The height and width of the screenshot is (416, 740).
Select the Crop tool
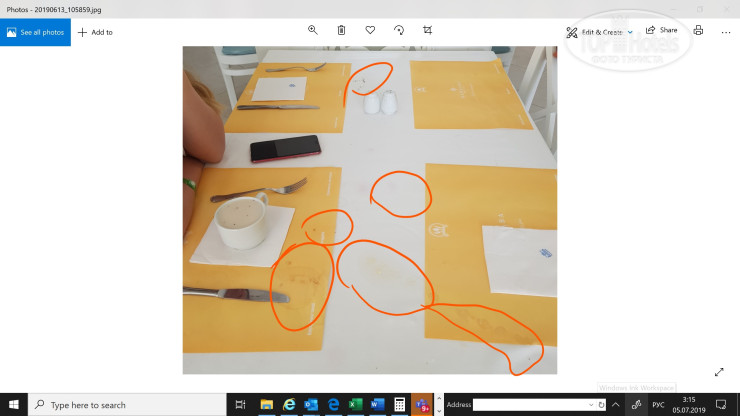coord(428,31)
